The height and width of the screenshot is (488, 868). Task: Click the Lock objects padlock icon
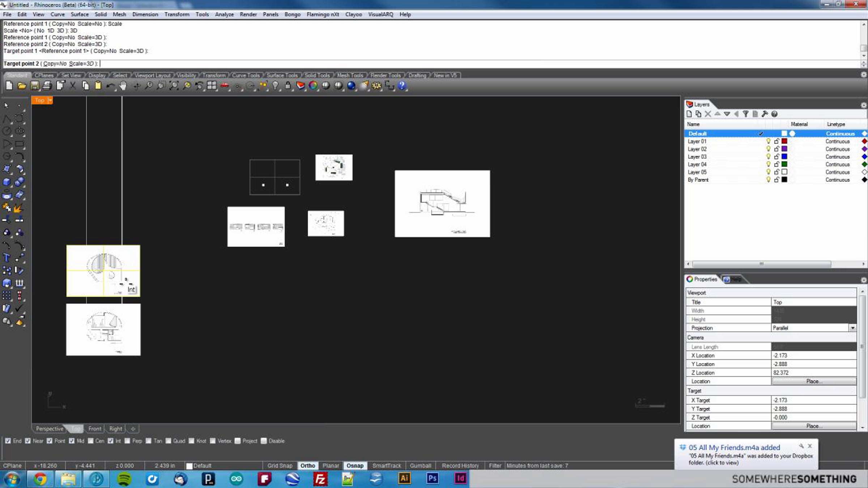(x=288, y=86)
